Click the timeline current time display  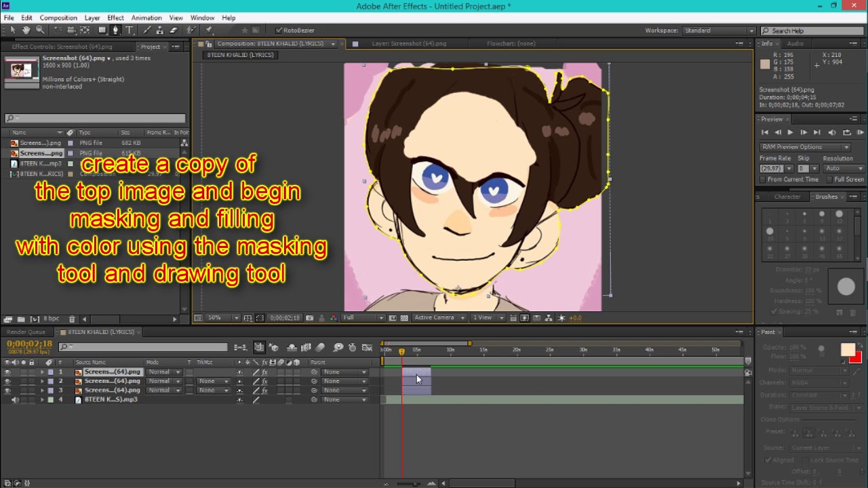click(29, 344)
